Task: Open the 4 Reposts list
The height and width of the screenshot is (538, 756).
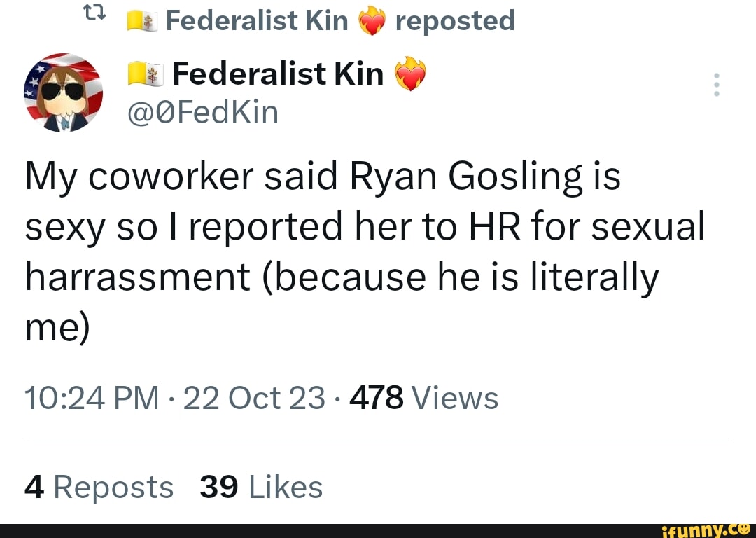Action: (99, 487)
